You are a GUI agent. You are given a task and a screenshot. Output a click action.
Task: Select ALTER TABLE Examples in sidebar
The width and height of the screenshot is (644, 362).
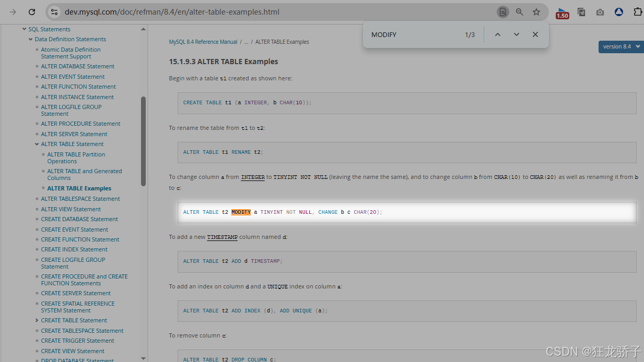(79, 188)
